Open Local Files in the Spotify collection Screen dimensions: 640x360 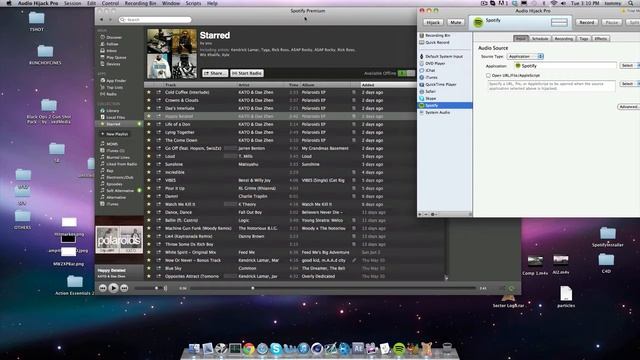pyautogui.click(x=115, y=117)
